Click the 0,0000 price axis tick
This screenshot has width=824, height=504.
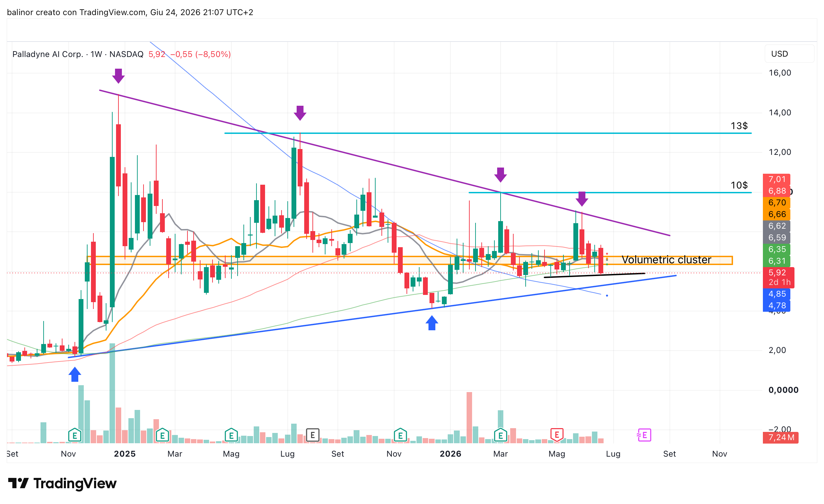click(783, 390)
